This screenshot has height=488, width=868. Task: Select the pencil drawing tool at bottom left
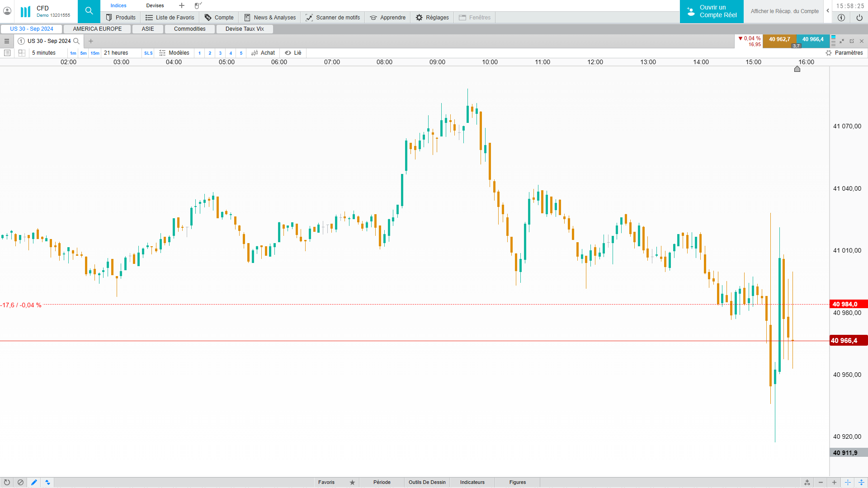coord(34,482)
